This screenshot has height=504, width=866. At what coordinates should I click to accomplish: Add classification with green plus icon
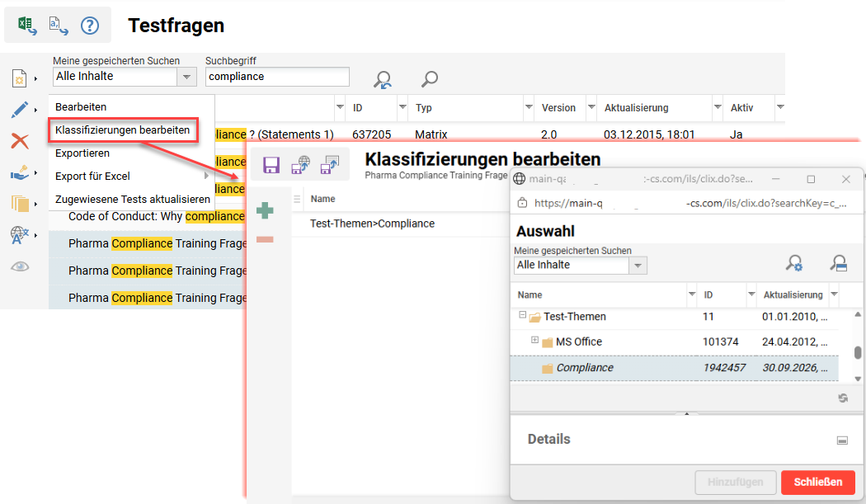[x=265, y=210]
